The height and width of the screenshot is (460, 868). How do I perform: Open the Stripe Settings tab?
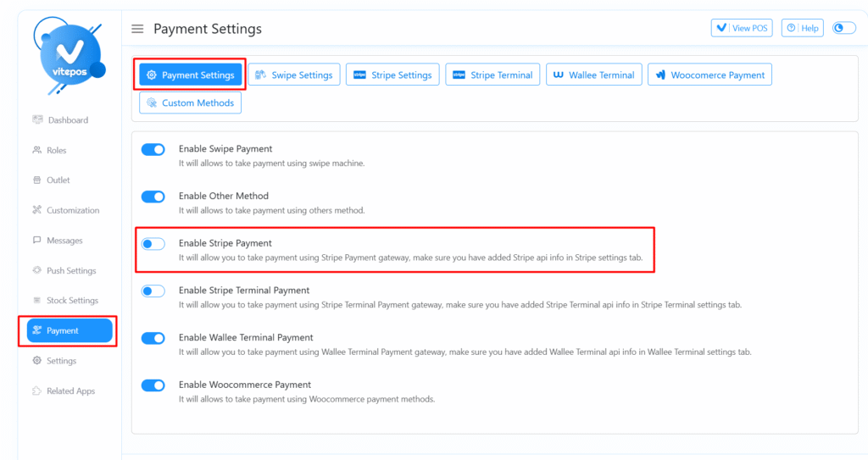pyautogui.click(x=392, y=75)
